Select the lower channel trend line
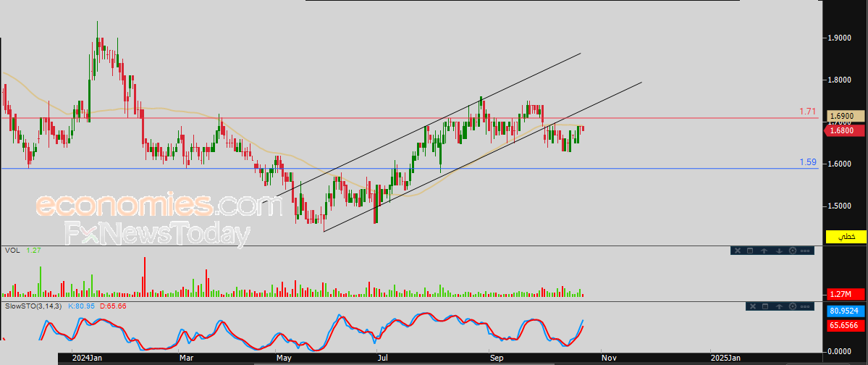Screen dimensions: 868x365 481,156
